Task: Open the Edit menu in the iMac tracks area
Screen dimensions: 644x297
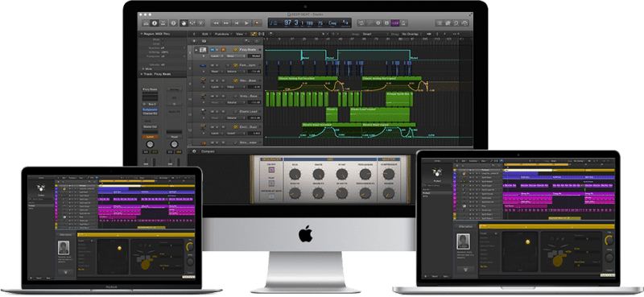Action: point(206,34)
